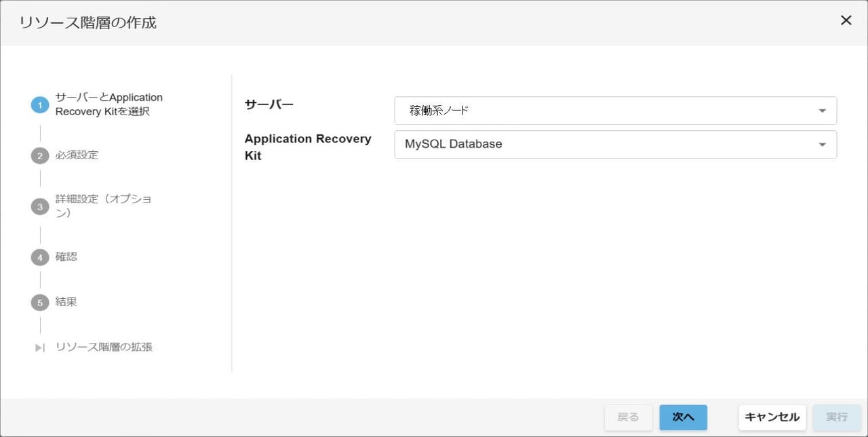Select step 1 circle icon

40,105
